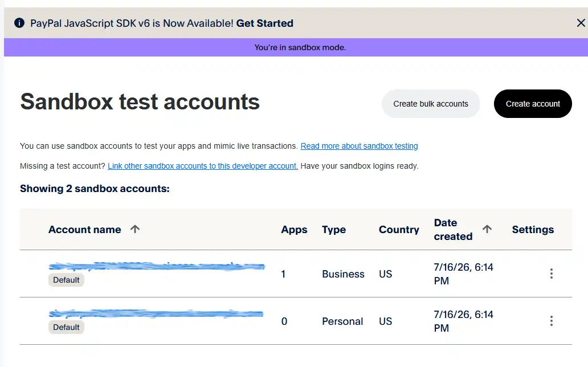Click the Account name column header
The height and width of the screenshot is (367, 588).
[x=85, y=229]
